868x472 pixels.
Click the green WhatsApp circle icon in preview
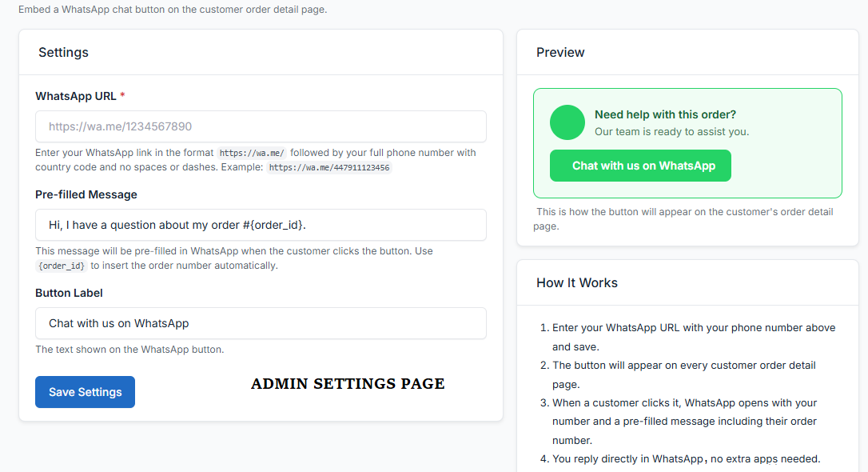point(567,122)
